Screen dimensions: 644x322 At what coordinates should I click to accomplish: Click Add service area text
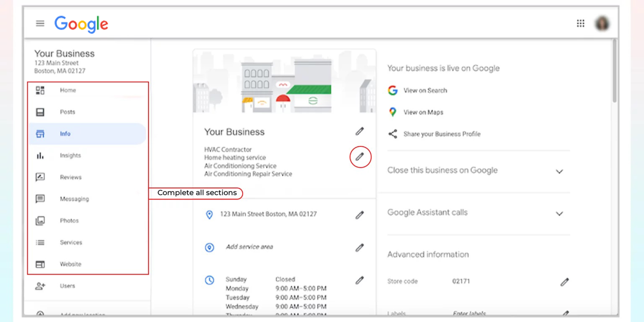coord(249,247)
